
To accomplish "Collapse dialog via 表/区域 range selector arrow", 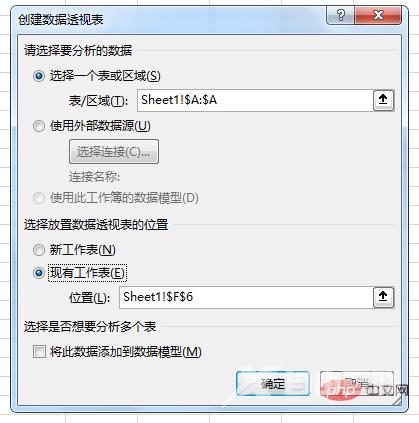I will [383, 100].
